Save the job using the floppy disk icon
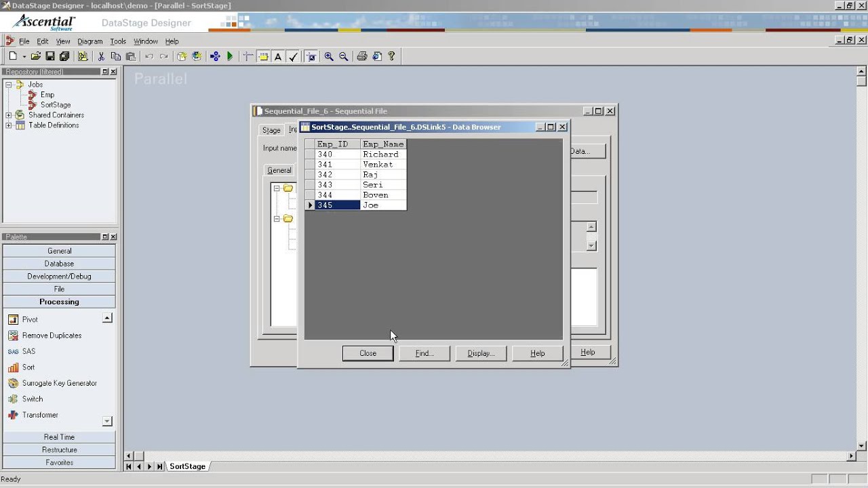This screenshot has width=868, height=488. (x=50, y=56)
